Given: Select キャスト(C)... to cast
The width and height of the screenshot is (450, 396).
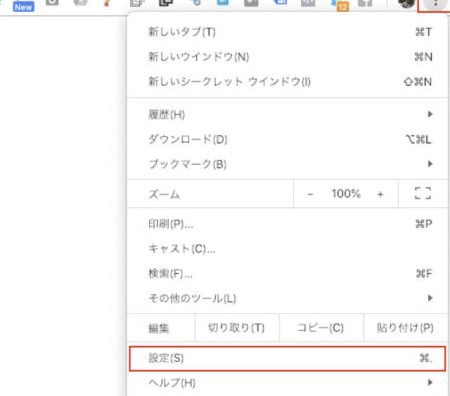Looking at the screenshot, I should pos(287,249).
